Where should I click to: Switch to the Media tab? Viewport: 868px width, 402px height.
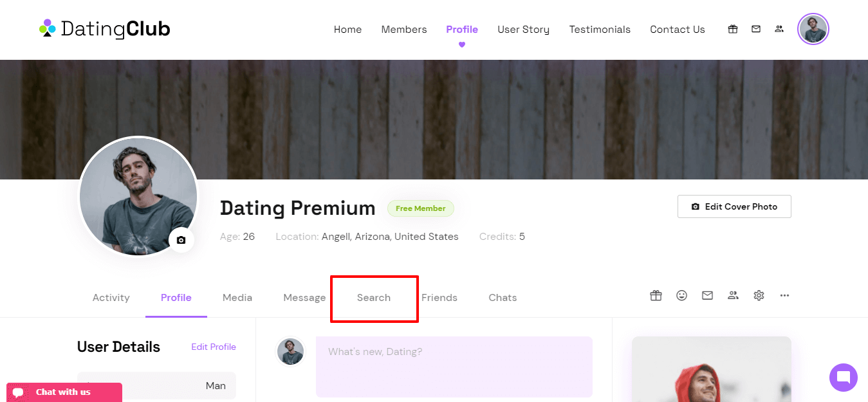(237, 298)
